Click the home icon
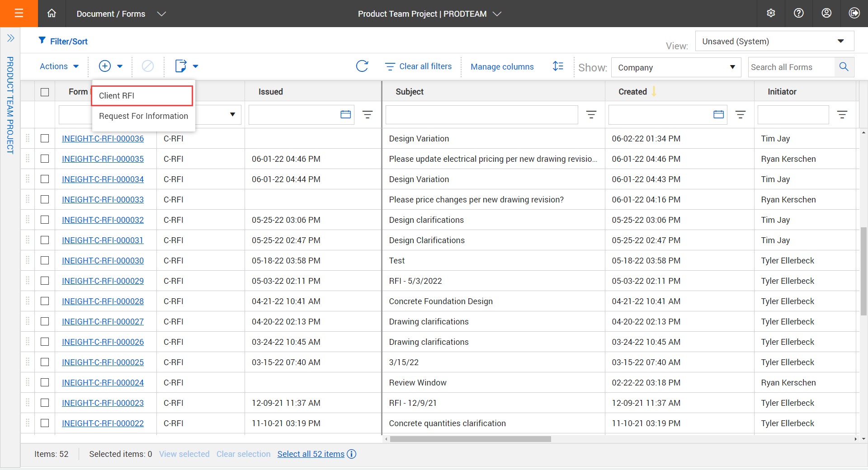 coord(52,14)
